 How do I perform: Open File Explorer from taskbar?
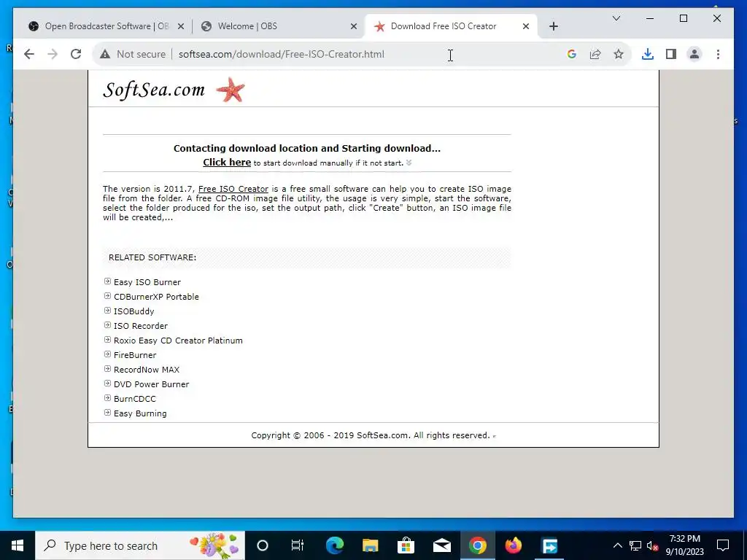point(370,545)
